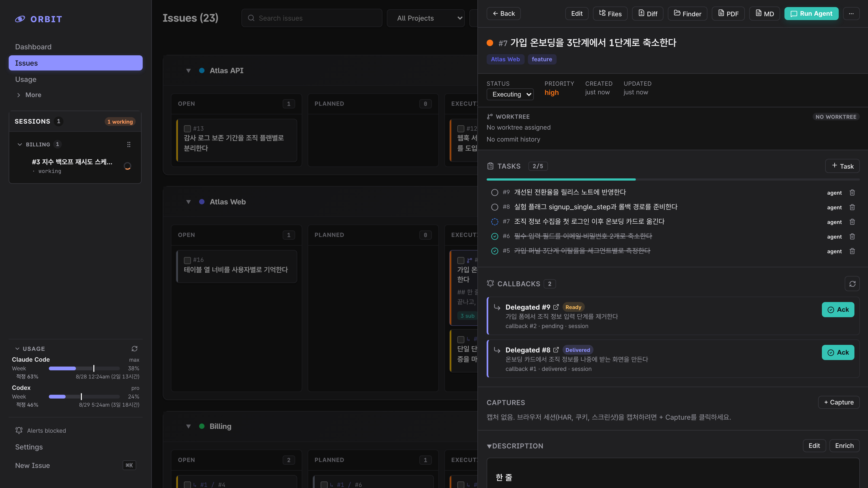Click the search magnifier icon

(x=251, y=18)
